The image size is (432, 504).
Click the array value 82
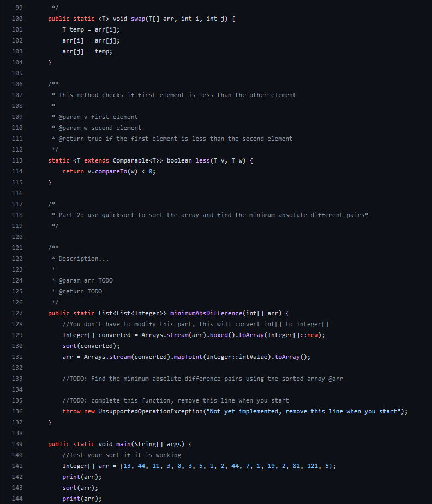click(296, 466)
